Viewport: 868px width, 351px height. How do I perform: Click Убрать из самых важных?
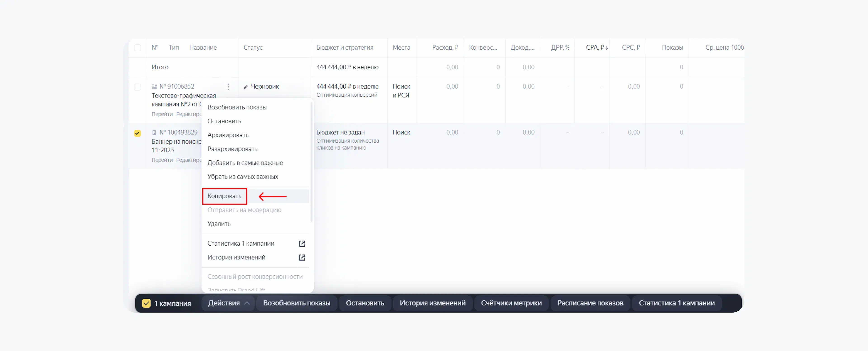pyautogui.click(x=243, y=177)
